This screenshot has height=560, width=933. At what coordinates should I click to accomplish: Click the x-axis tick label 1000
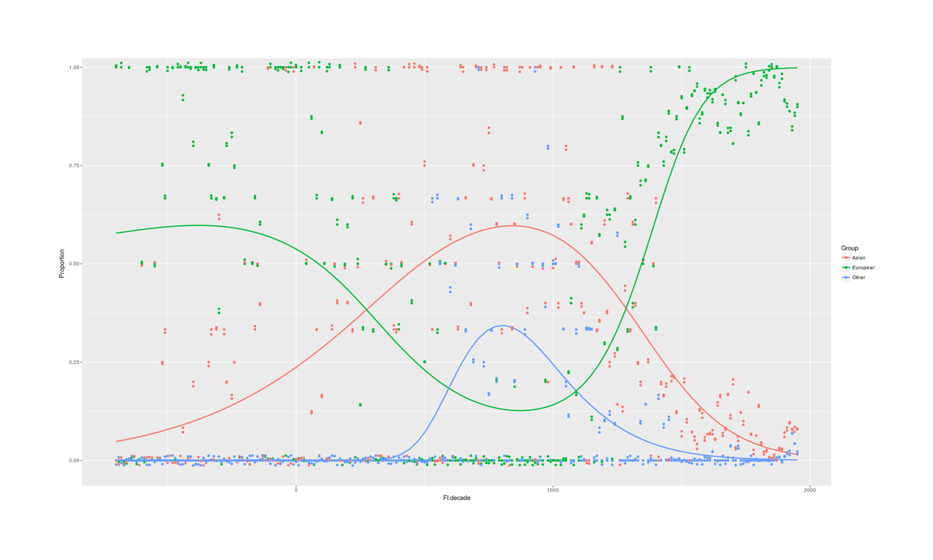(x=553, y=490)
